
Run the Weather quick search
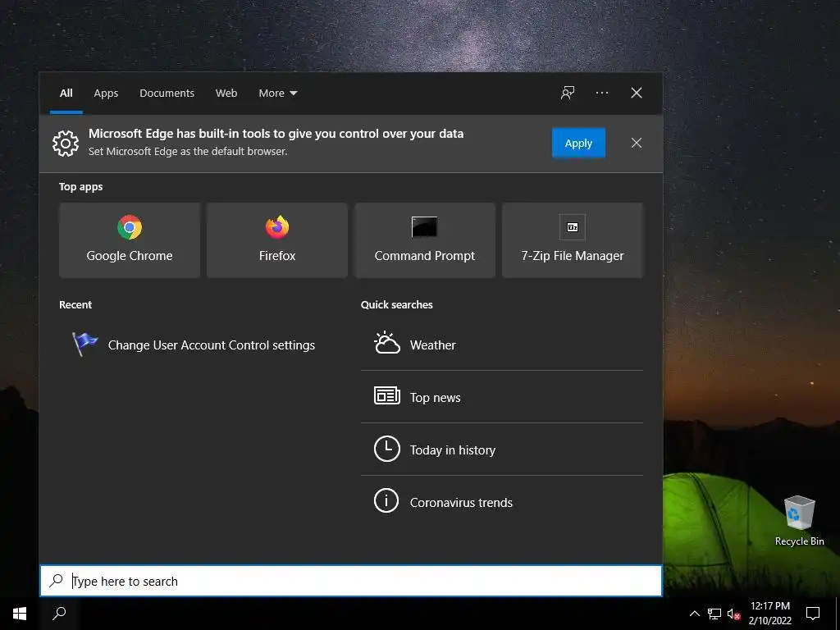coord(502,345)
